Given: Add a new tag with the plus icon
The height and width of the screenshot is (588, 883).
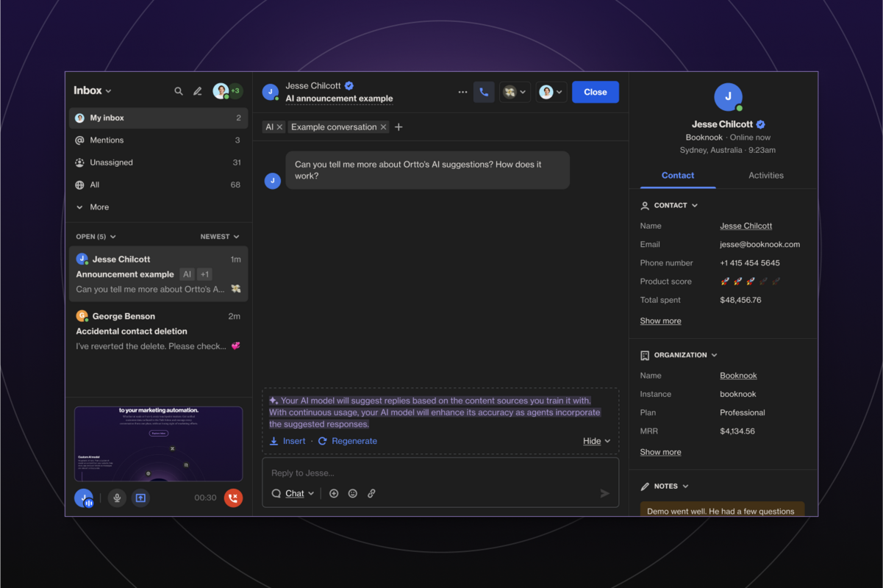Looking at the screenshot, I should pos(398,126).
